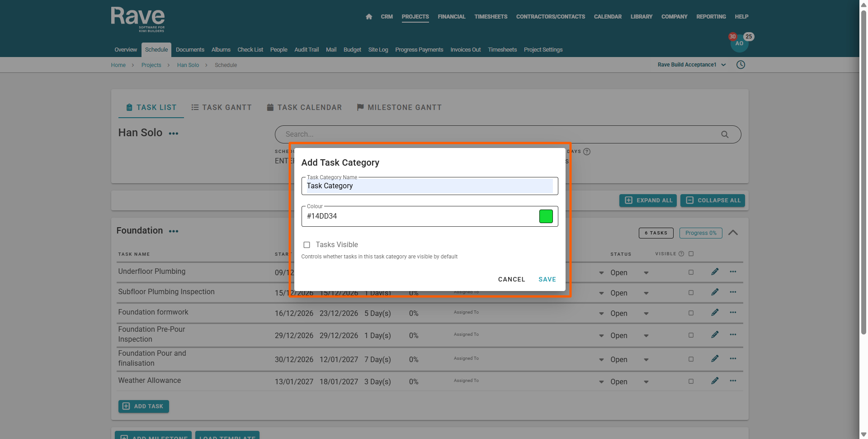Enable the Tasks Visible checkbox
This screenshot has height=439, width=868.
click(307, 245)
